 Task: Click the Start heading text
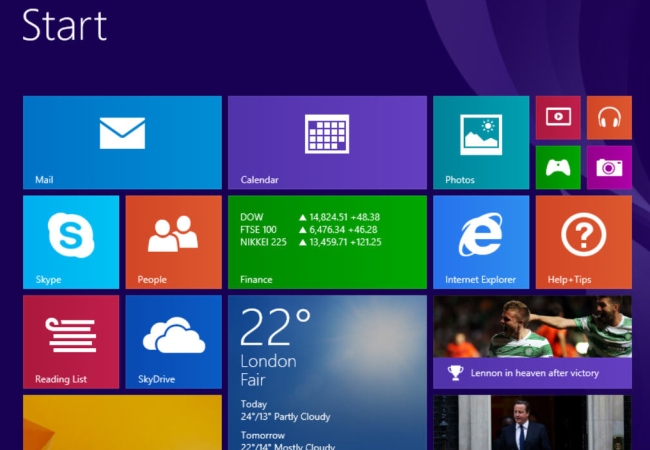(x=64, y=25)
